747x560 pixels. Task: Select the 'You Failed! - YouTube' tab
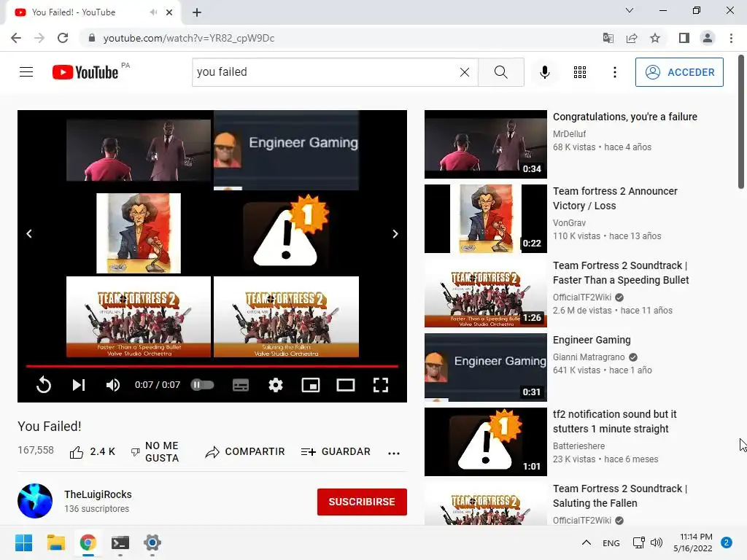click(x=93, y=12)
